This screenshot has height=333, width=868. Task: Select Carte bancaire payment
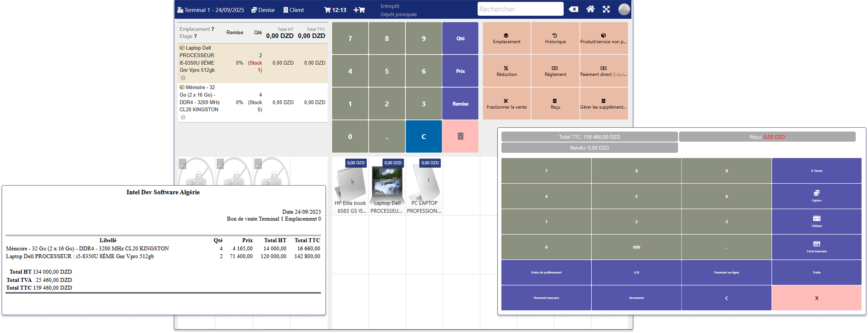(x=817, y=247)
